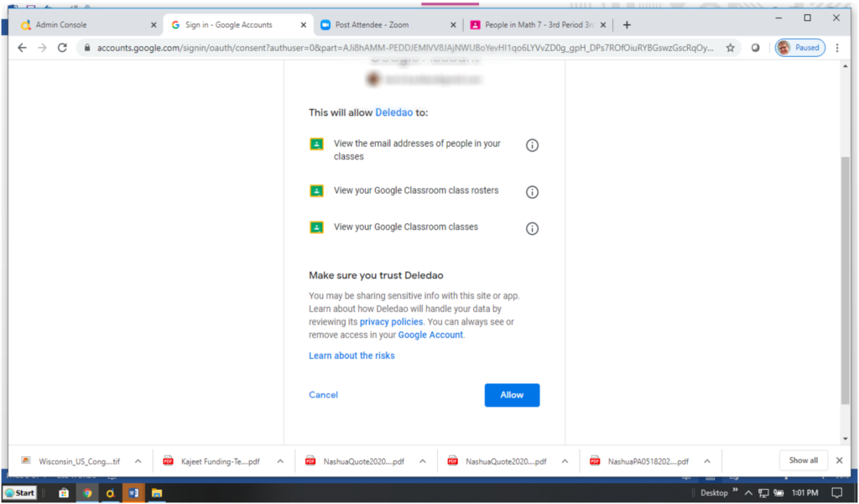Open the notifications center icon
This screenshot has width=859, height=504.
tap(836, 493)
